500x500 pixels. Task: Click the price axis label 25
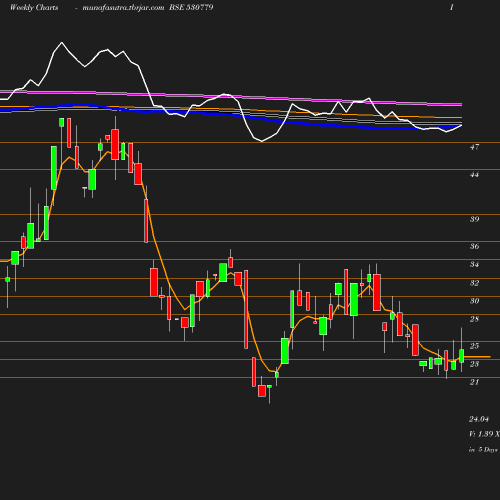point(474,346)
